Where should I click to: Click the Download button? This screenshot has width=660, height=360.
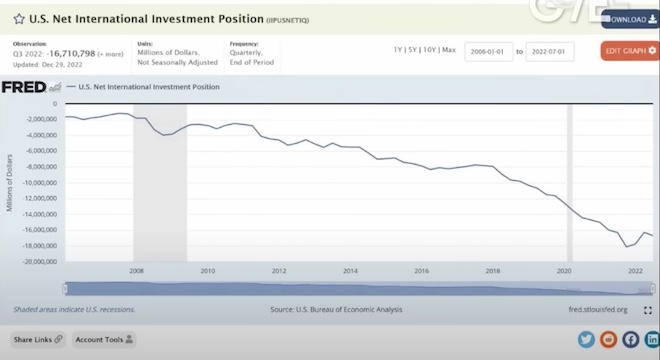click(631, 19)
